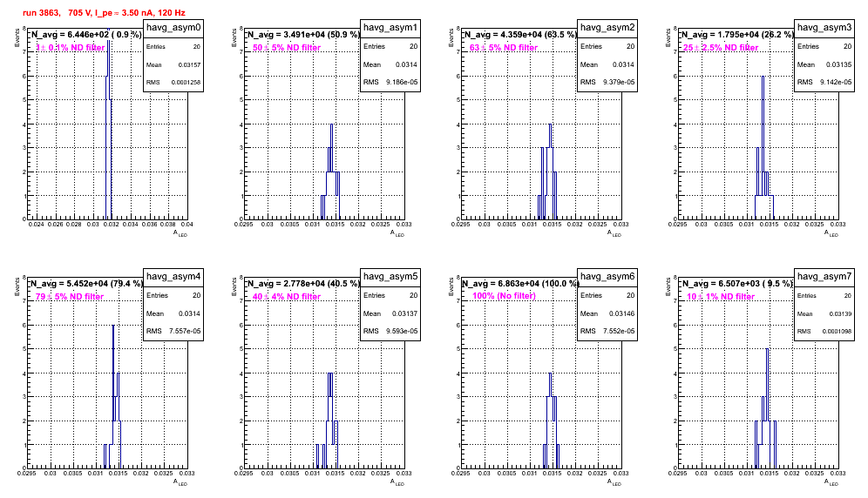
Task: Click the 79± 5% ND filter label
Action: click(70, 297)
